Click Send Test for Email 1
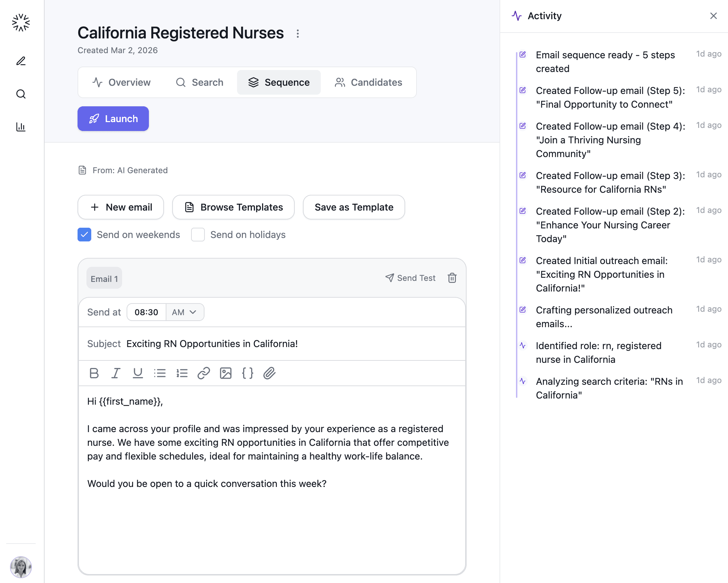728x583 pixels. (410, 278)
